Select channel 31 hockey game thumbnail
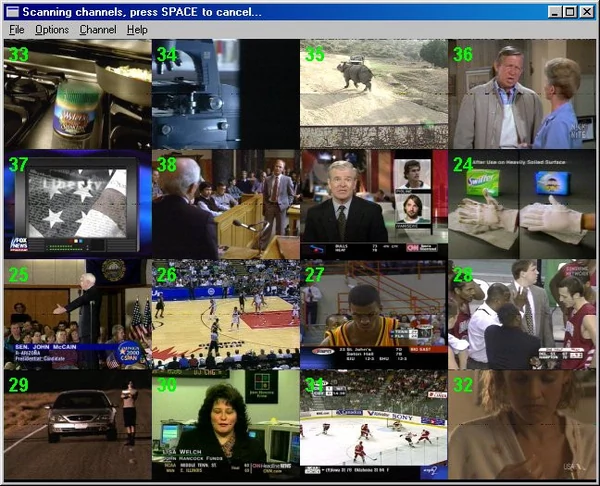This screenshot has width=600, height=486. click(x=374, y=425)
